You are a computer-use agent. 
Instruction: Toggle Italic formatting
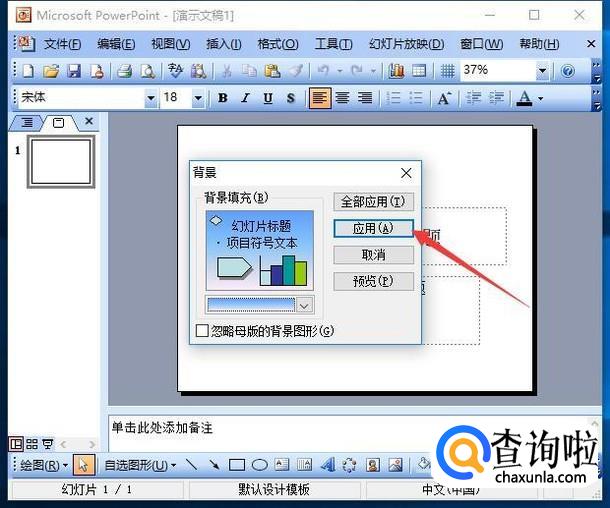245,98
